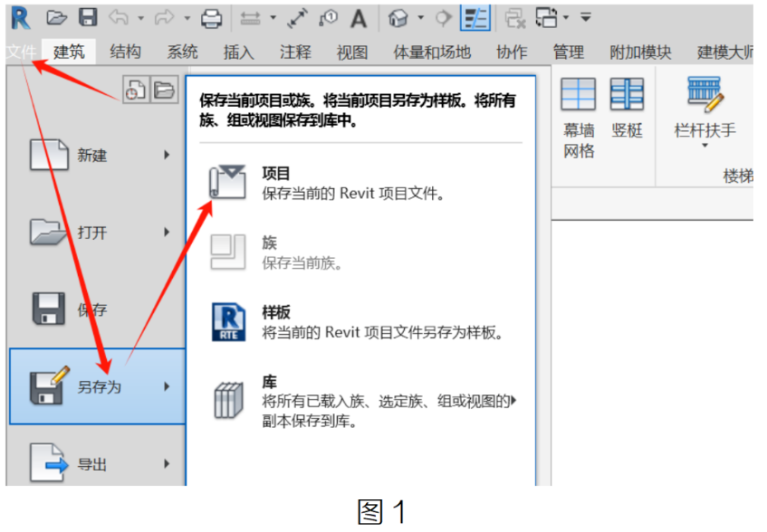Switch to the 协作 ribbon tab

(x=512, y=52)
